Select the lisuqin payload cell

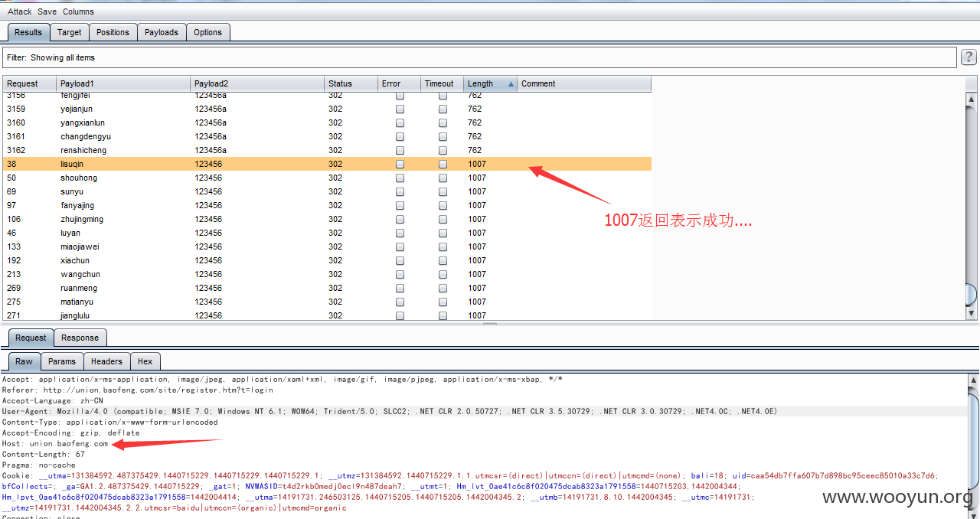pyautogui.click(x=123, y=164)
